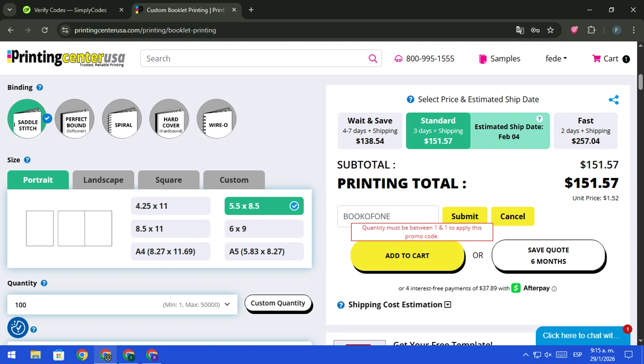Open the Samples link
Image resolution: width=644 pixels, height=364 pixels.
[500, 58]
